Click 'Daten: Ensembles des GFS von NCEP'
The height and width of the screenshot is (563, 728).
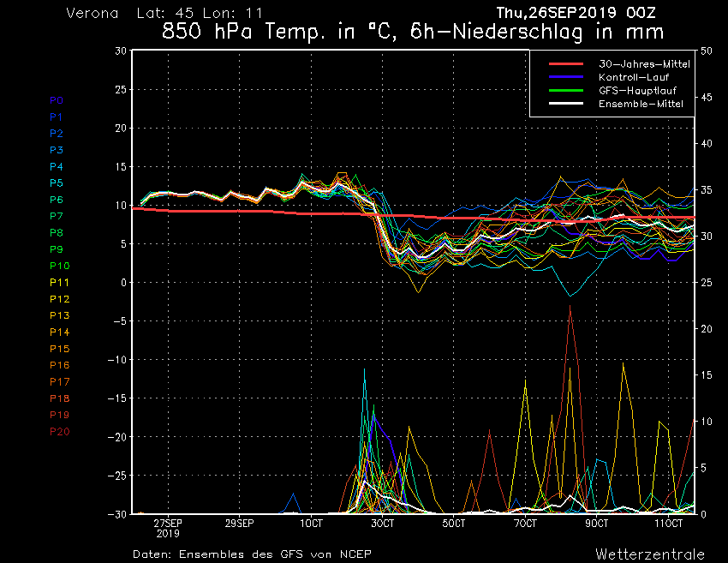tap(252, 554)
